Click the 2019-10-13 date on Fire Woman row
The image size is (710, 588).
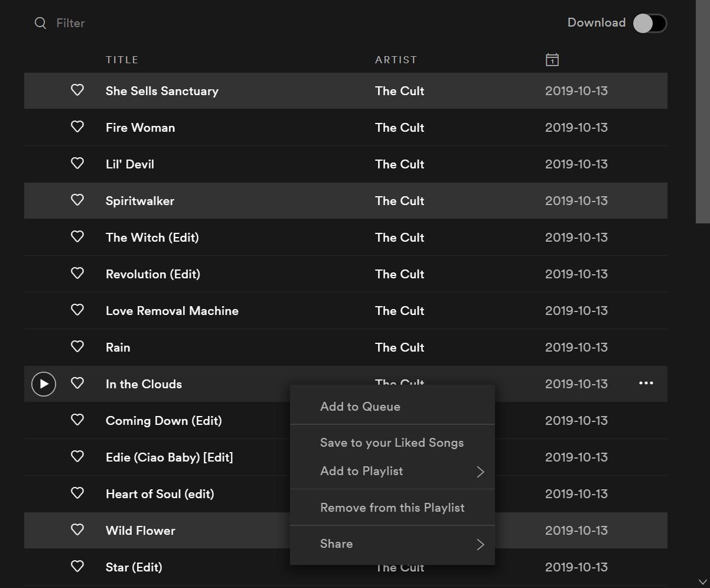(577, 128)
